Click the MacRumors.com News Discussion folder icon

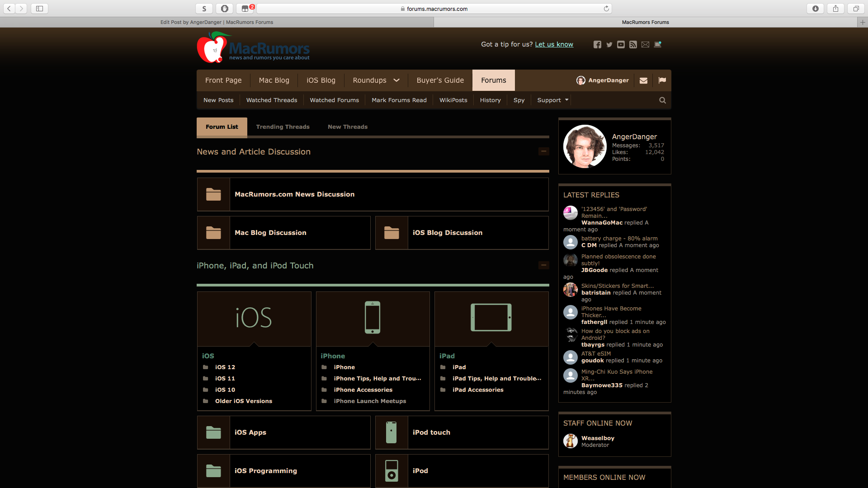213,194
